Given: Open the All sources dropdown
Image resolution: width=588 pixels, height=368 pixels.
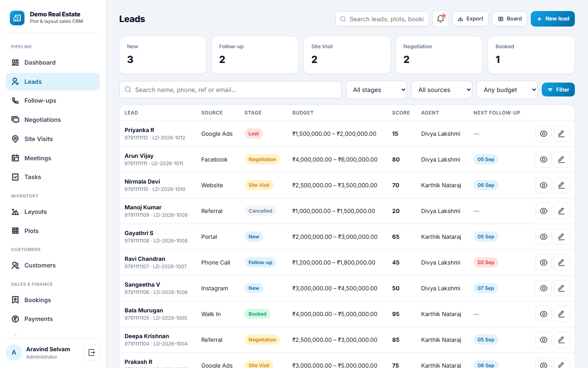Looking at the screenshot, I should coord(442,90).
